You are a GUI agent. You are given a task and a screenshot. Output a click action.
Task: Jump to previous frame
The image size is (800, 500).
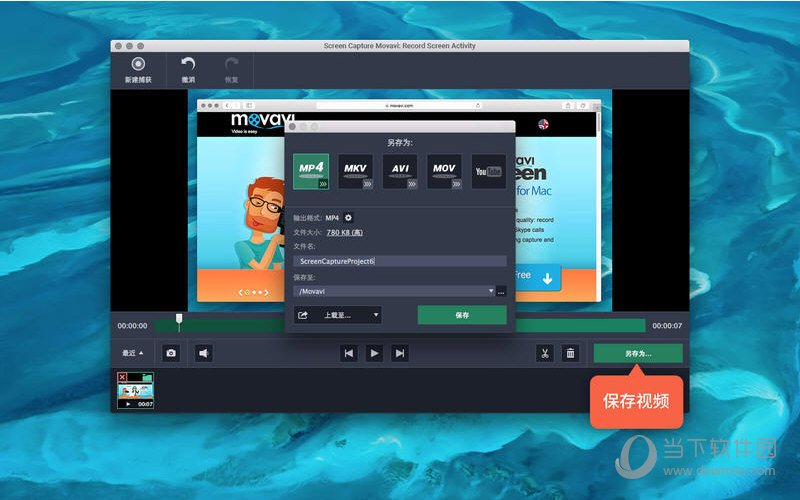point(348,353)
